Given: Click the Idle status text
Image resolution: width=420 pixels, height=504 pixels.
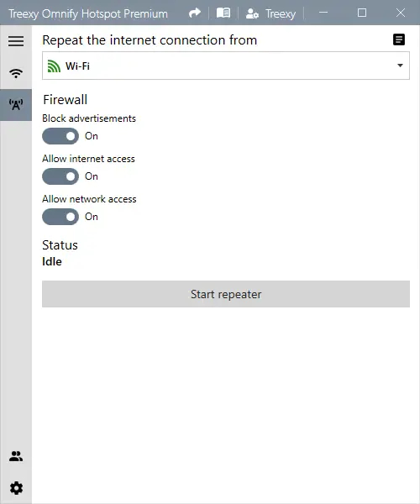Looking at the screenshot, I should (52, 261).
